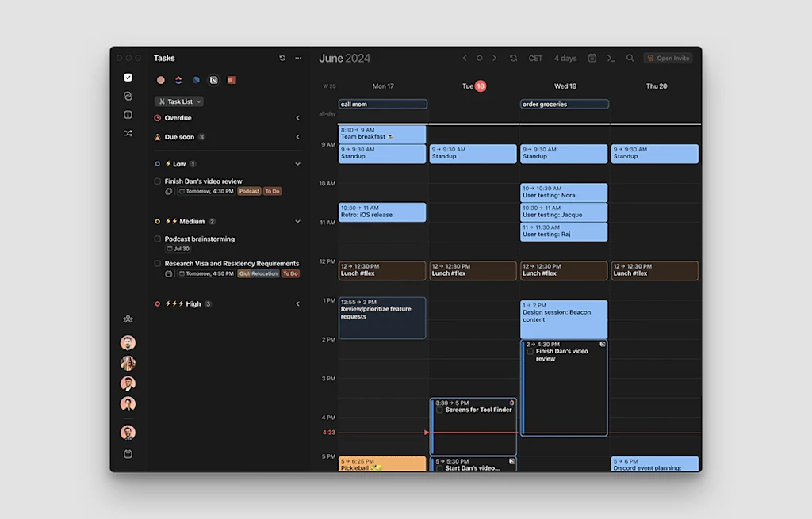The width and height of the screenshot is (812, 519).
Task: Open the Retro: iOS release event
Action: 382,212
